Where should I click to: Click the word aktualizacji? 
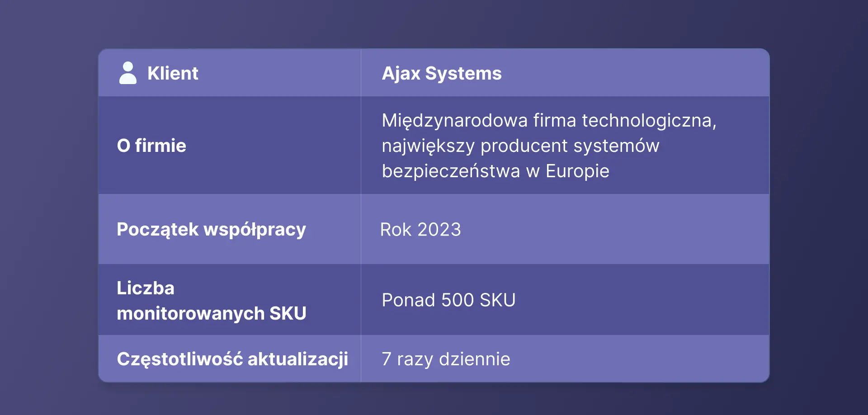(x=298, y=359)
